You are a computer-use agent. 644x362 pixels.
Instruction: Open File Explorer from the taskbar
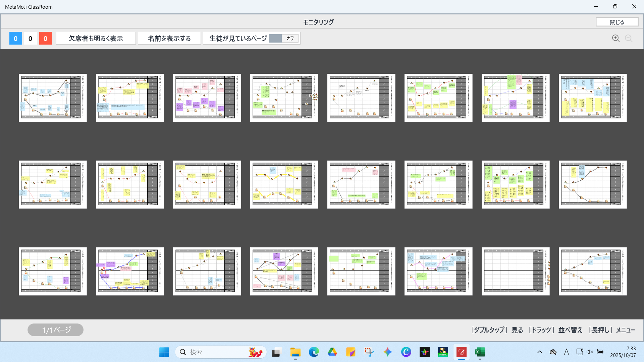tap(295, 352)
